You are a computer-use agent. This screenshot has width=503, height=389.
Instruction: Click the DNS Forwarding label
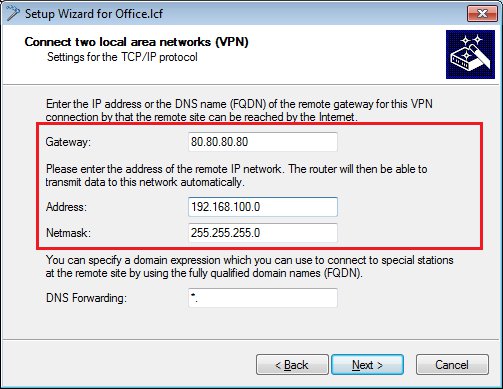86,298
